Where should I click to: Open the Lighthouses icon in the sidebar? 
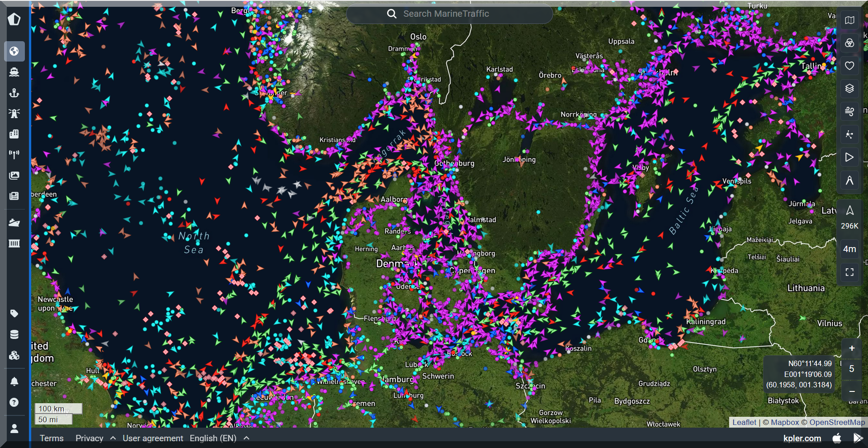tap(14, 113)
